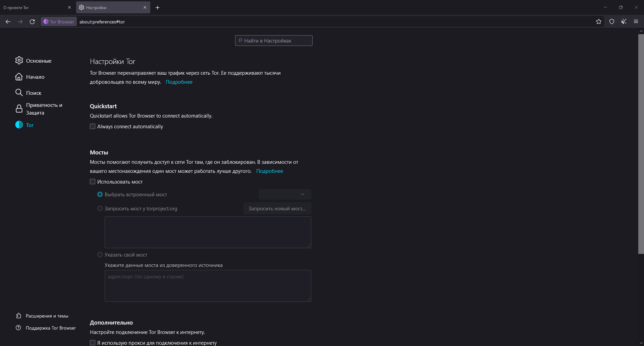Click the forward navigation arrow

pos(20,22)
